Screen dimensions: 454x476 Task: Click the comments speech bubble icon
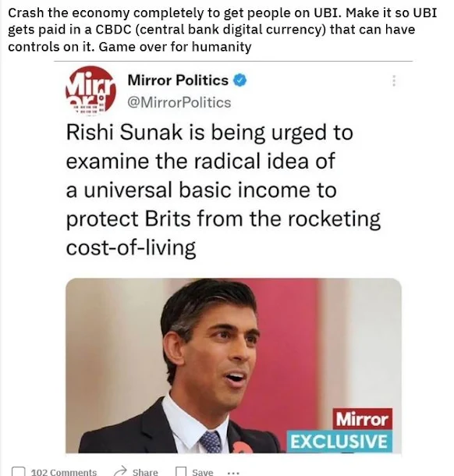click(19, 471)
